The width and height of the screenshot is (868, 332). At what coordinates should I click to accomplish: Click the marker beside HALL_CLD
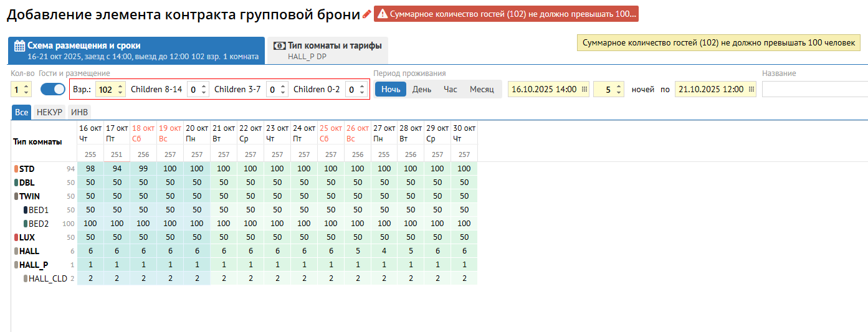tap(26, 278)
